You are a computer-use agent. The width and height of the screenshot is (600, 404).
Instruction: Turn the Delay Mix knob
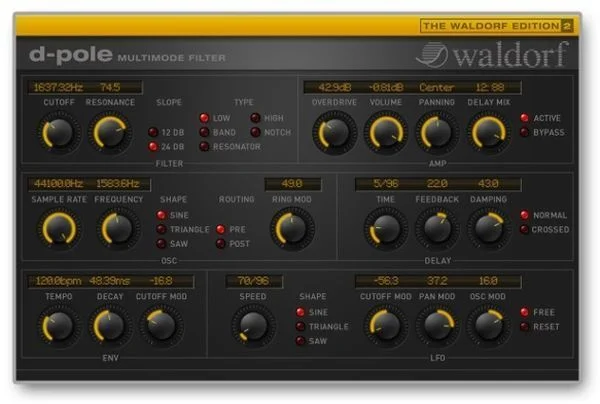pyautogui.click(x=489, y=132)
